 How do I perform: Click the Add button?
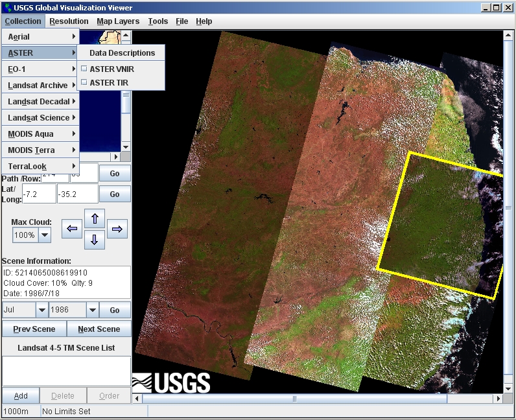21,395
